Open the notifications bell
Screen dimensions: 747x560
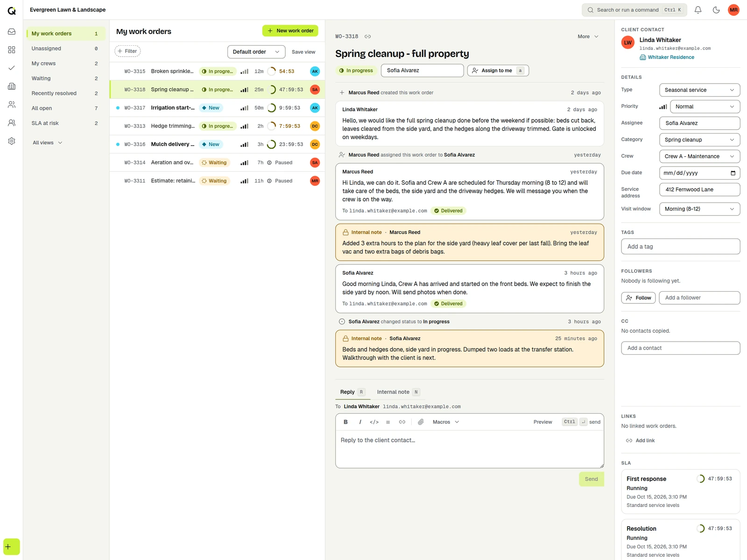698,10
